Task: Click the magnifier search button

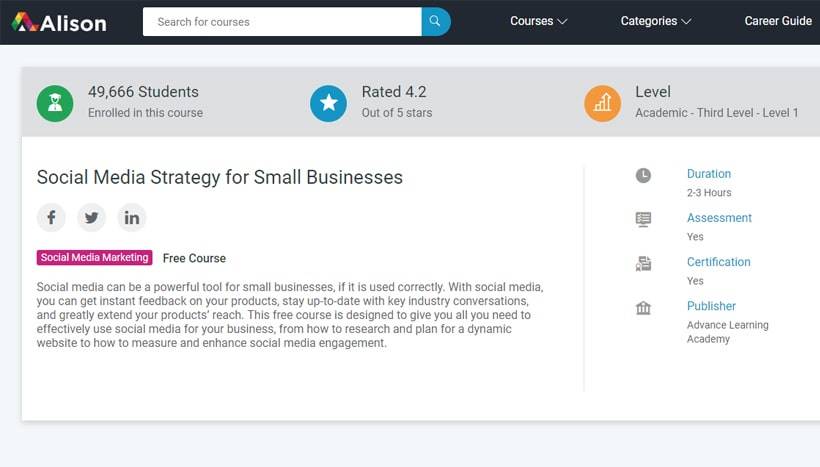Action: 436,22
